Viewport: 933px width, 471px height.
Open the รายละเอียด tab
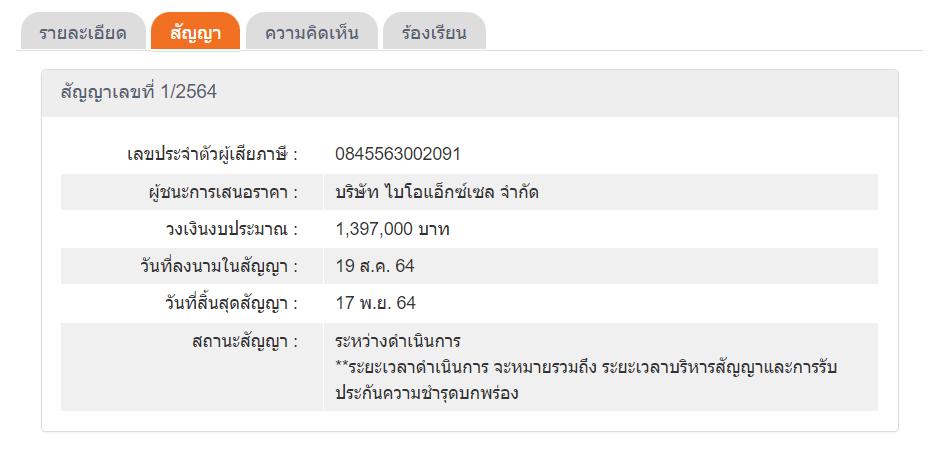[x=83, y=33]
